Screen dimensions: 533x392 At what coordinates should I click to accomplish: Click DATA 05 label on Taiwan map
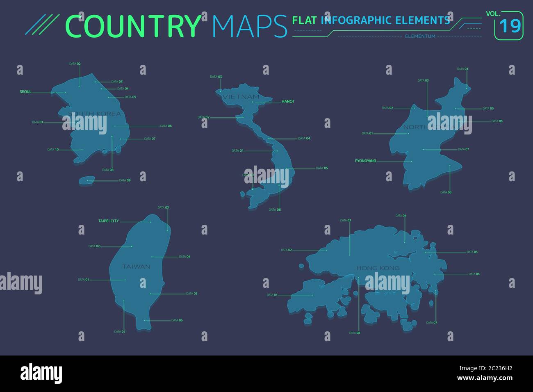192,294
